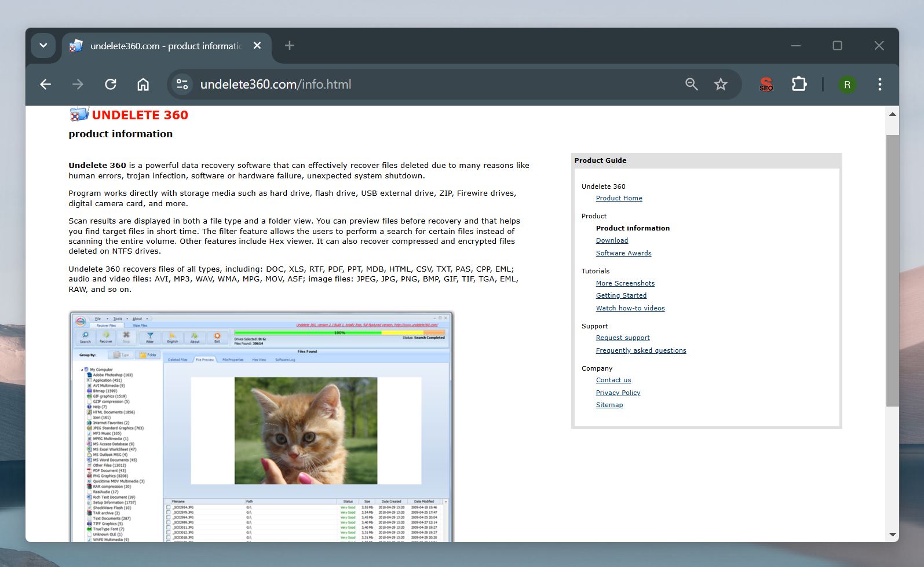Click the vertical scrollbar thumb
The image size is (924, 567).
892,270
